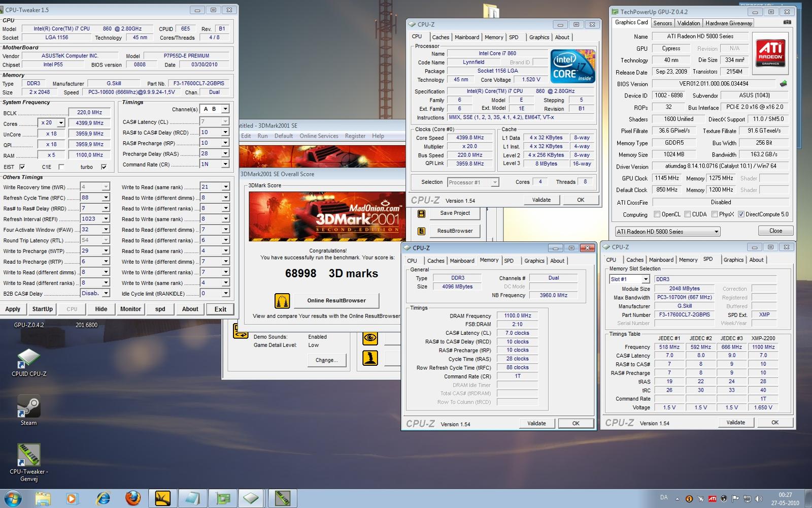Click the volume speaker tray icon

pyautogui.click(x=759, y=499)
